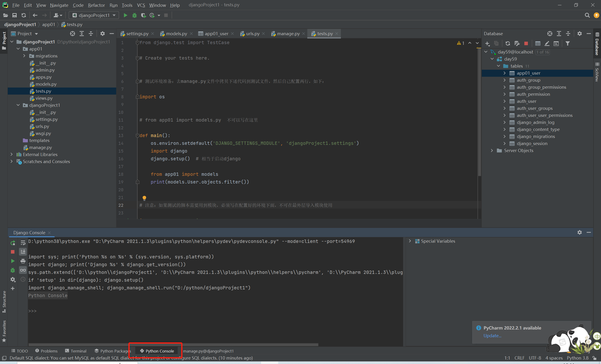Expand the migrations folder

pos(24,56)
